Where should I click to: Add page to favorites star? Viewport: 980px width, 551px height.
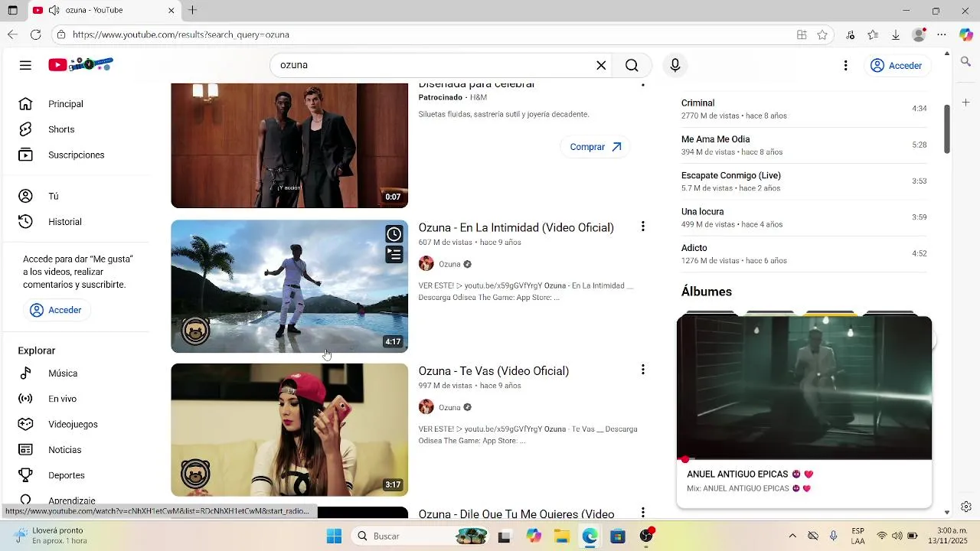822,34
